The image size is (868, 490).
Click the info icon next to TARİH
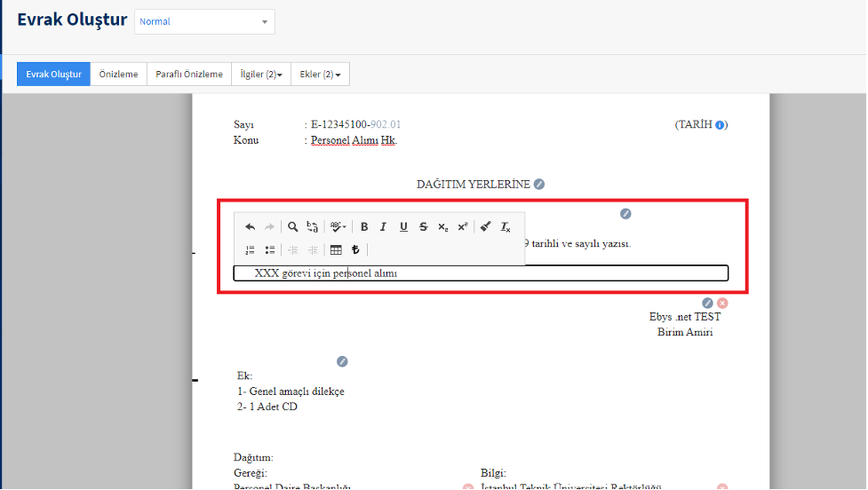click(720, 125)
